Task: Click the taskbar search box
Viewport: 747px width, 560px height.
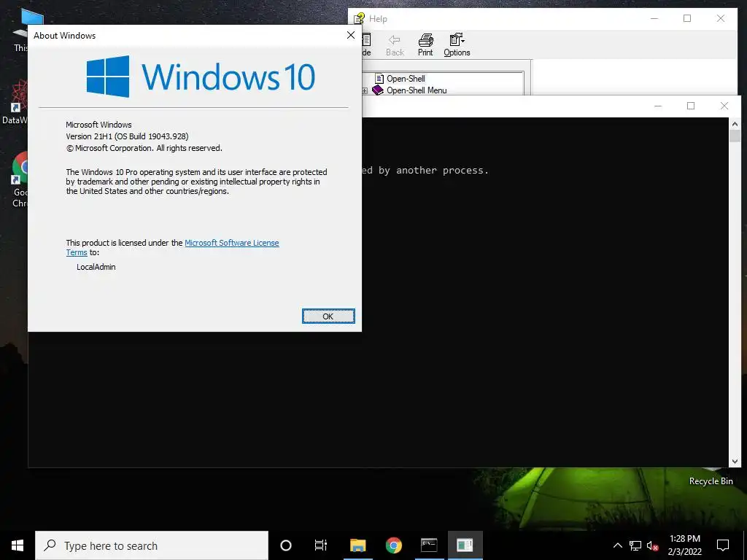Action: point(152,545)
